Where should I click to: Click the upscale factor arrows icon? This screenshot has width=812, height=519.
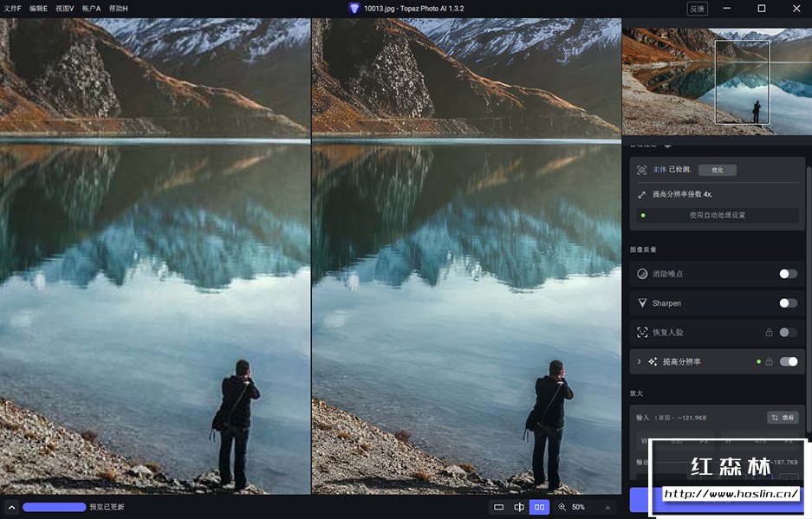coord(641,195)
